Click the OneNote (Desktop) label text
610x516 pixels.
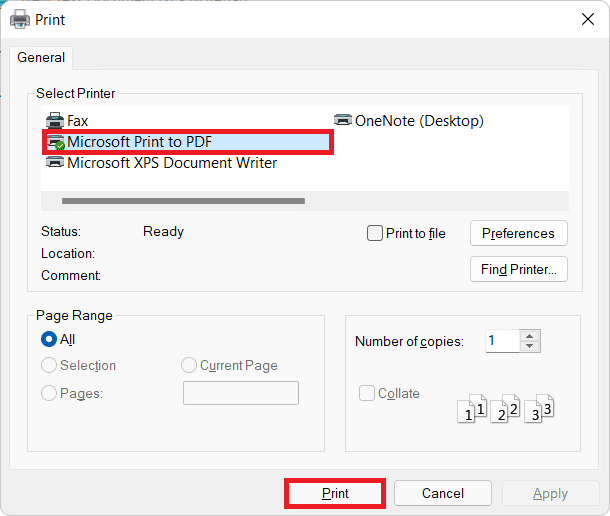(419, 121)
